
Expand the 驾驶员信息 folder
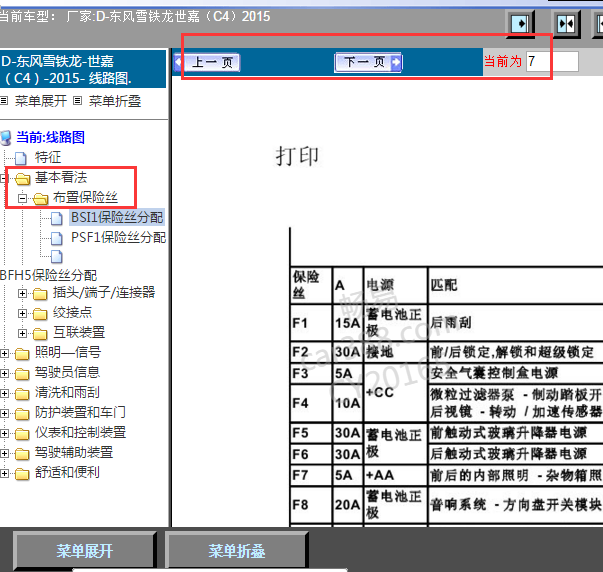(4, 374)
